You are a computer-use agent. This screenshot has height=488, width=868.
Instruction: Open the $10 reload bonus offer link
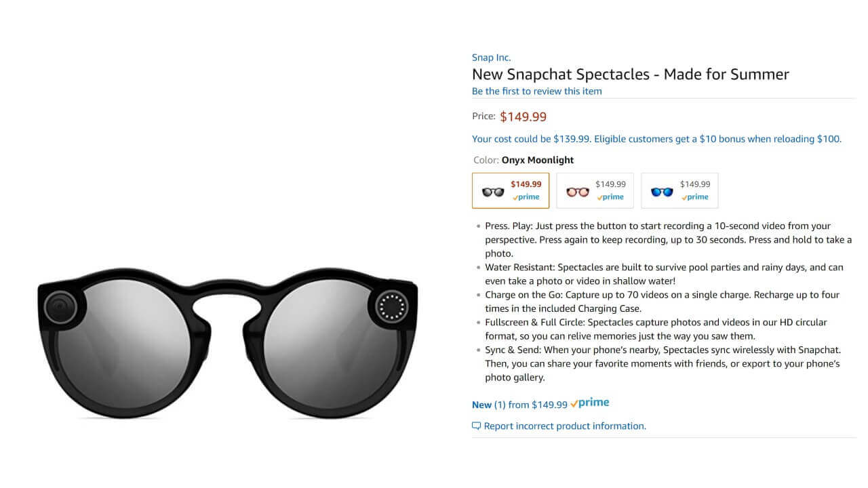pos(656,139)
